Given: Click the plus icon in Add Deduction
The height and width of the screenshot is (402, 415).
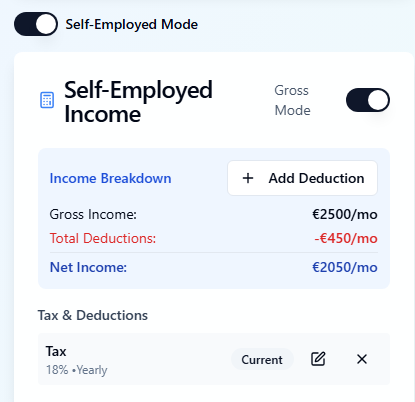Looking at the screenshot, I should [248, 178].
